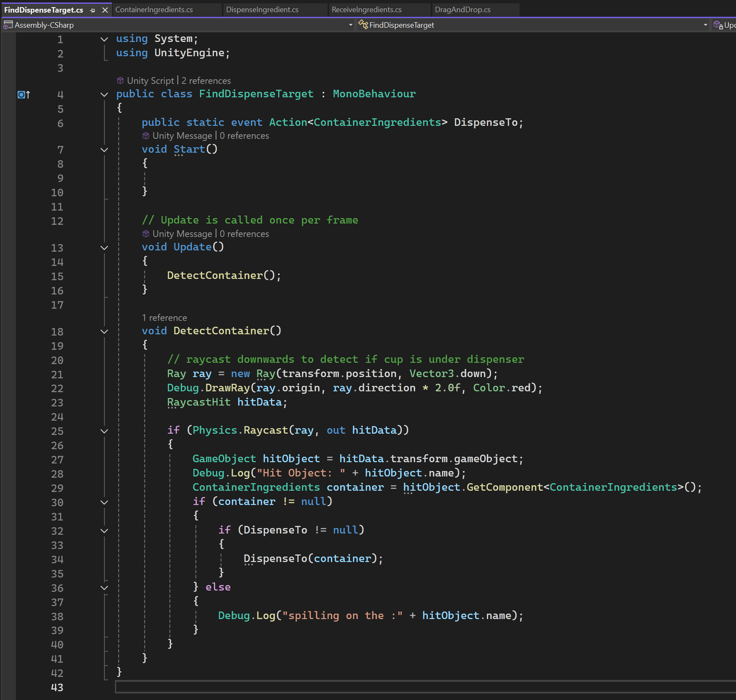Viewport: 736px width, 700px height.
Task: Select the FindDispenseTarget.cs tab
Action: pyautogui.click(x=44, y=10)
